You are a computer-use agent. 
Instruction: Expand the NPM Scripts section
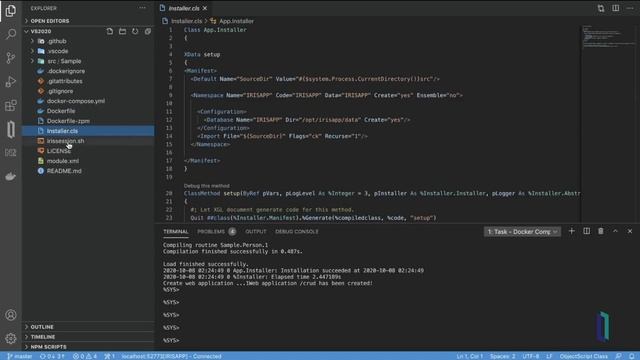coord(88,347)
